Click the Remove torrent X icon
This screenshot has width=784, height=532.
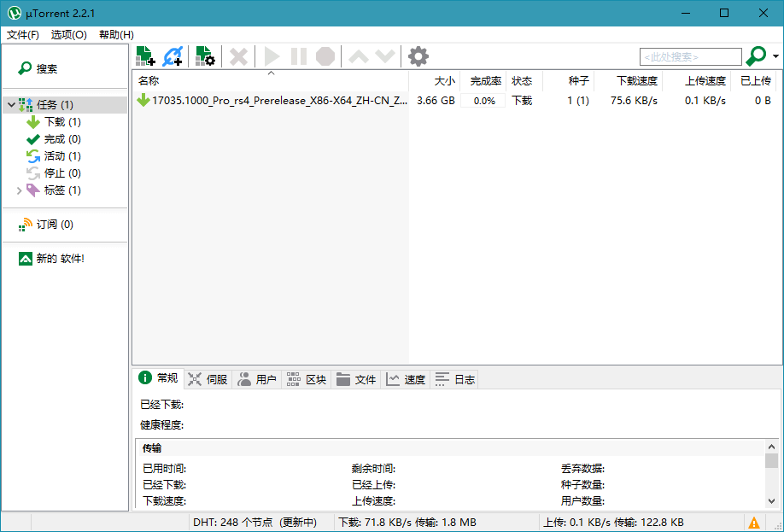(238, 56)
